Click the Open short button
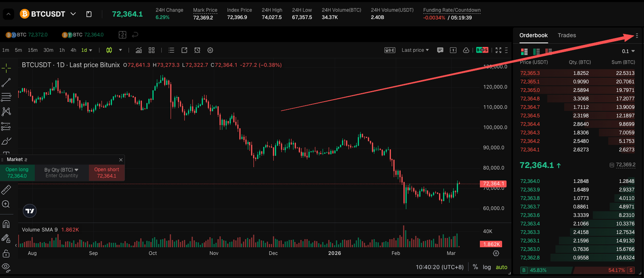The image size is (644, 278). tap(107, 173)
